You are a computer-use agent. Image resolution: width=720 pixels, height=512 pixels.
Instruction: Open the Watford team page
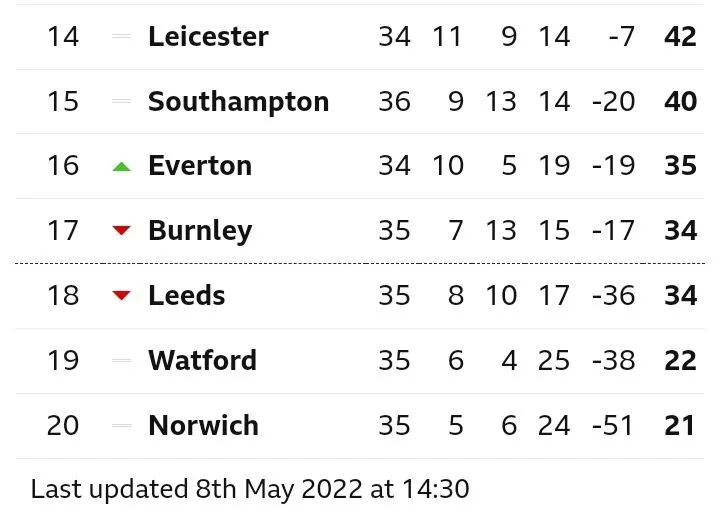click(202, 361)
